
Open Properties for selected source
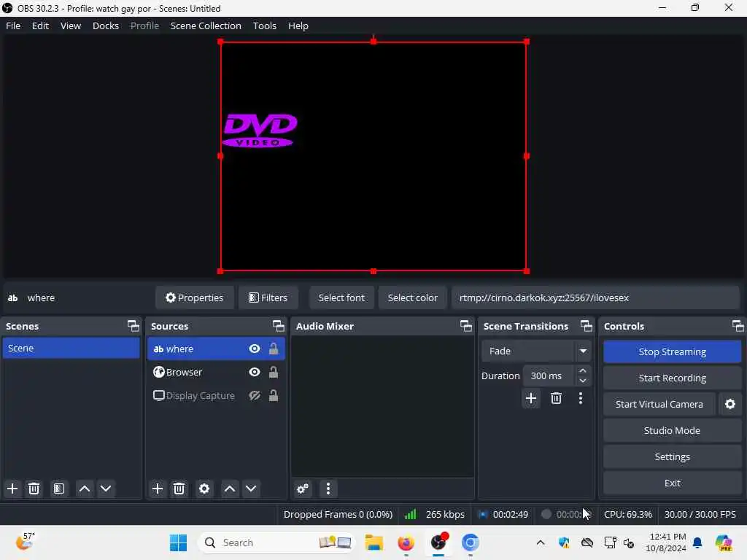click(x=194, y=297)
